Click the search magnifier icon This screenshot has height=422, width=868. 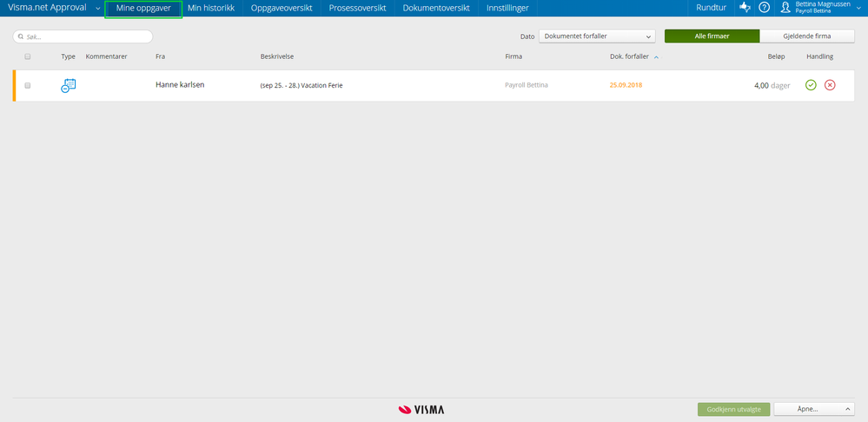click(21, 37)
